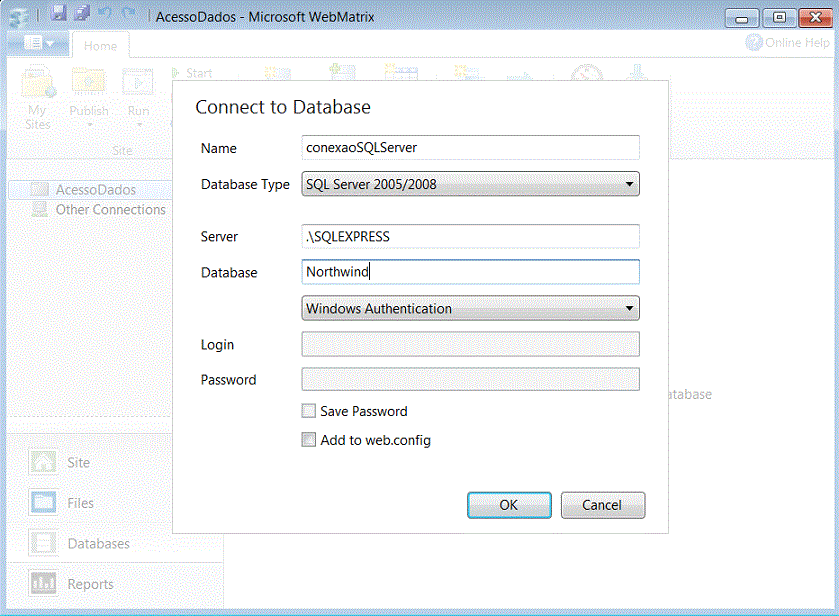839x616 pixels.
Task: Click the Server field containing .\SQLEXPRESS
Action: [470, 237]
